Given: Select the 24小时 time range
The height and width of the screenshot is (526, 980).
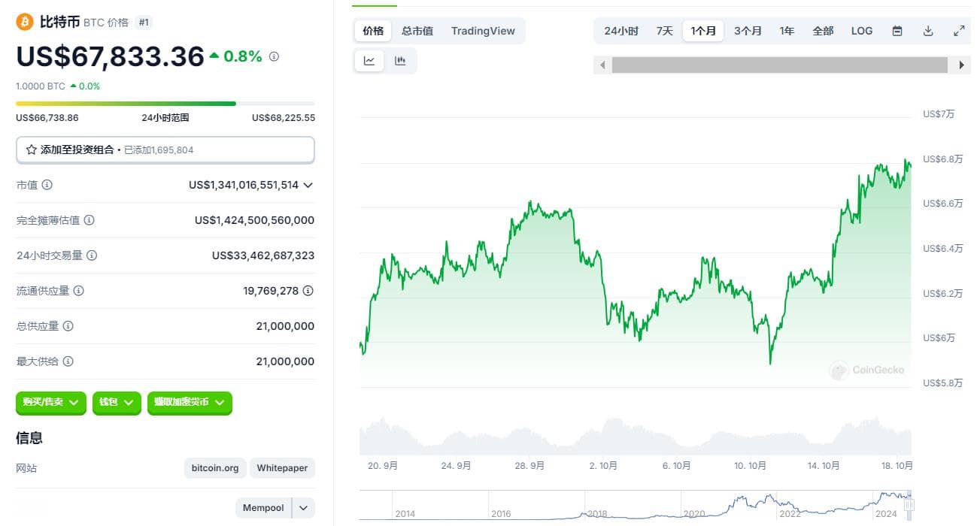Looking at the screenshot, I should coord(621,31).
